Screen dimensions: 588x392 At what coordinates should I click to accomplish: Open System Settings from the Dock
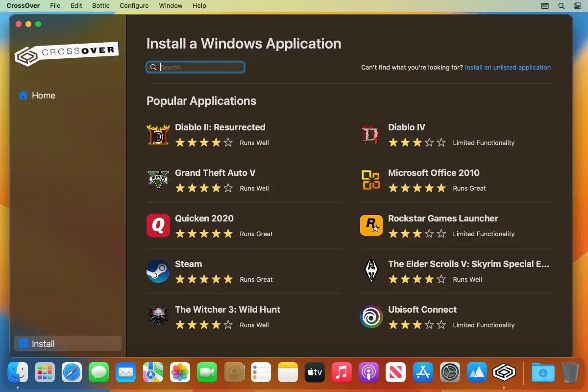(x=450, y=373)
